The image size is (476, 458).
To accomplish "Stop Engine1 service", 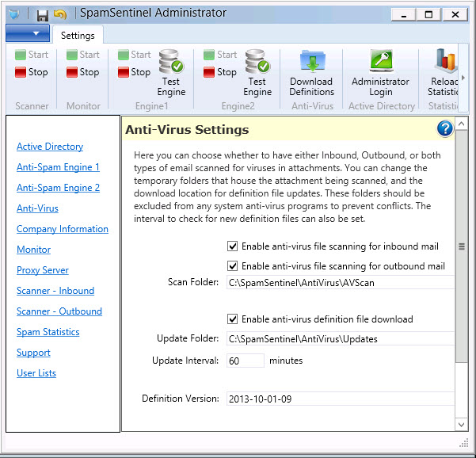I will [x=134, y=72].
